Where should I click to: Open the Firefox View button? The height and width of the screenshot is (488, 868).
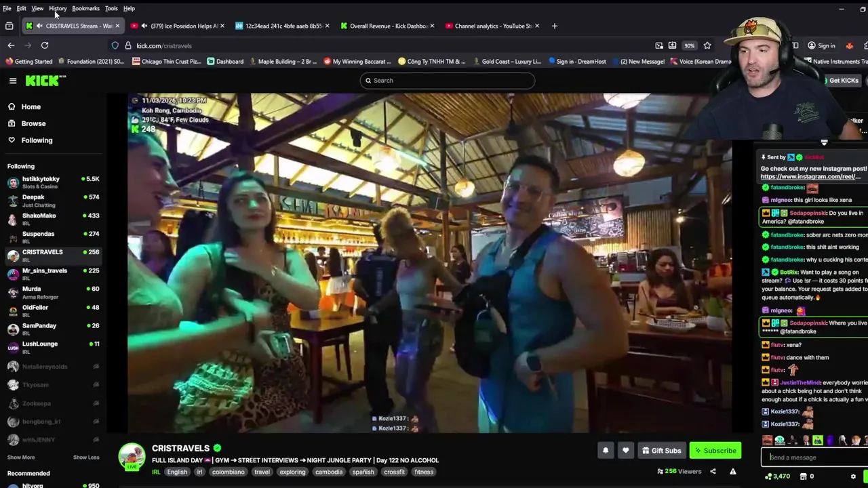(9, 26)
